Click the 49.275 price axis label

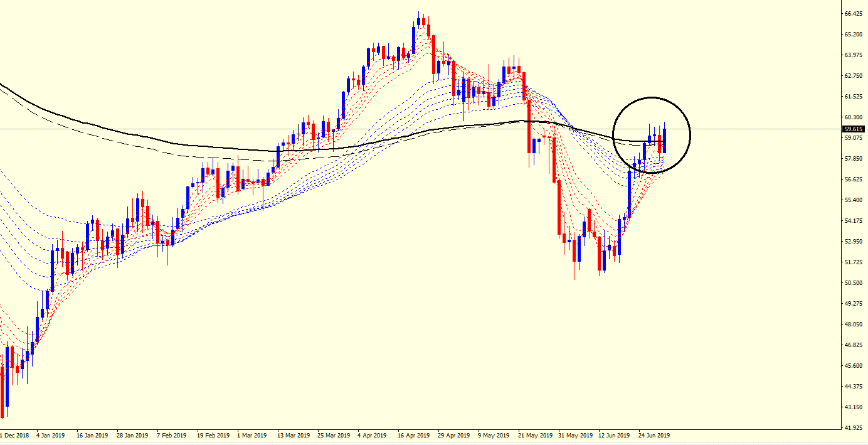coord(853,303)
